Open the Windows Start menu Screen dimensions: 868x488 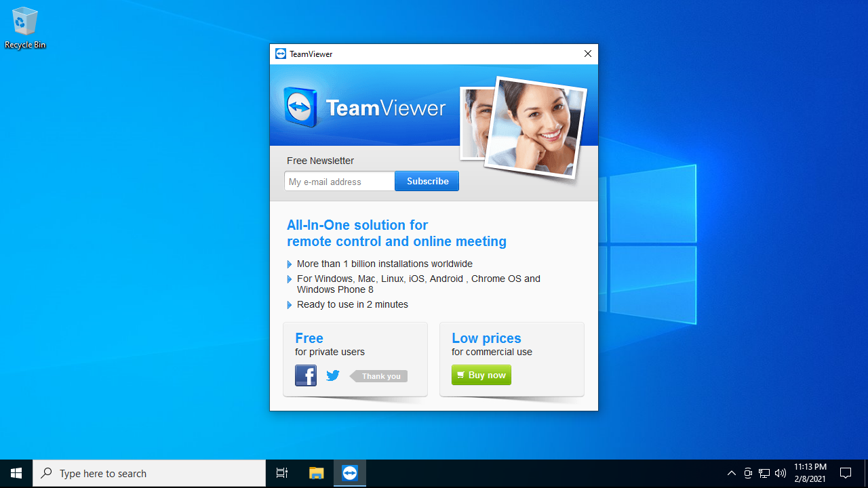tap(16, 473)
